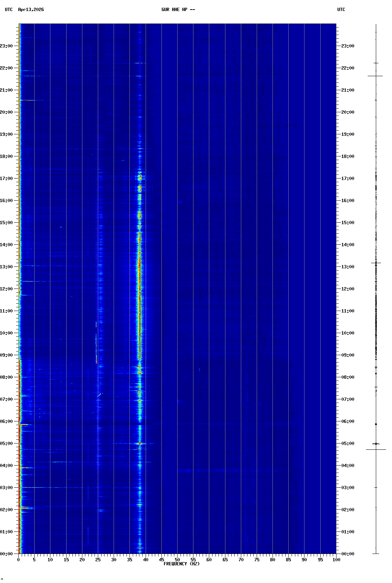Click the large seismogram spike near 21:40
392x583 pixels.
coord(375,76)
